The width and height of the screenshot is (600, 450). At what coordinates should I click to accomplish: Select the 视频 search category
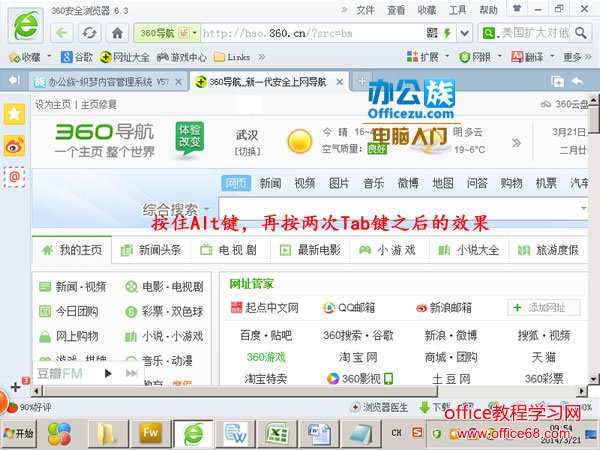click(305, 183)
